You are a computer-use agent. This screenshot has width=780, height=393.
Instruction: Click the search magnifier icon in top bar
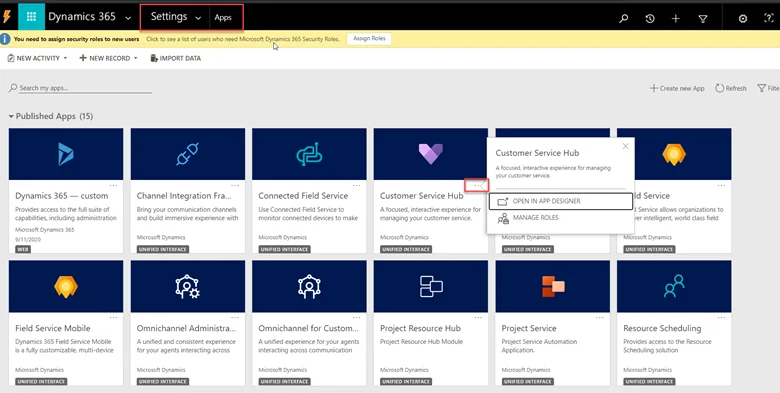click(623, 18)
